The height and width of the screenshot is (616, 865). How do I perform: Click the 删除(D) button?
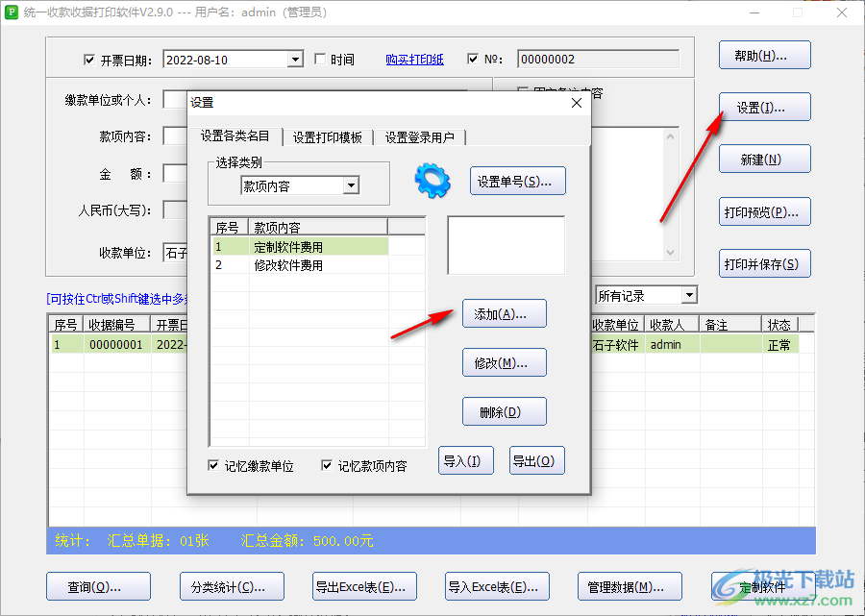[504, 410]
